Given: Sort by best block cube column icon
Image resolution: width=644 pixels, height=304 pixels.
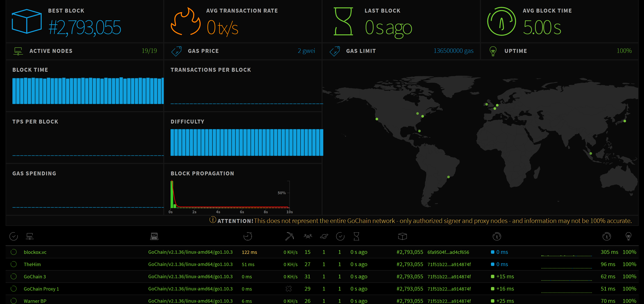Looking at the screenshot, I should click(402, 236).
